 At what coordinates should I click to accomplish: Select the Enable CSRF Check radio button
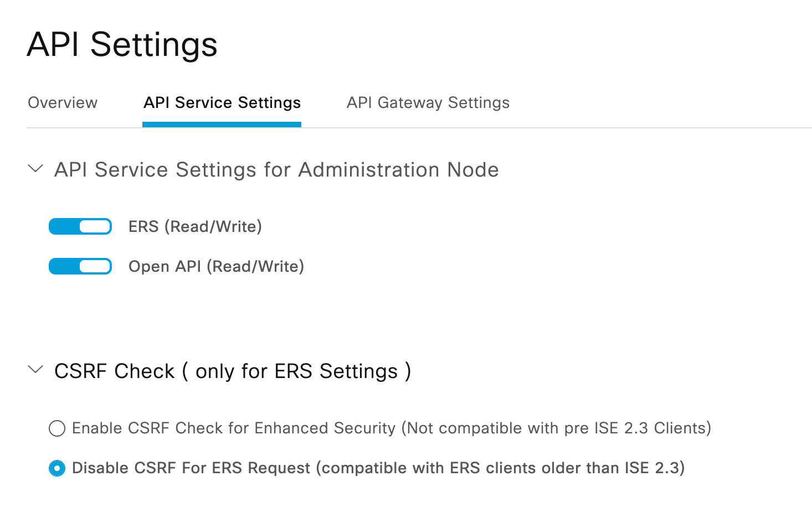(x=57, y=428)
